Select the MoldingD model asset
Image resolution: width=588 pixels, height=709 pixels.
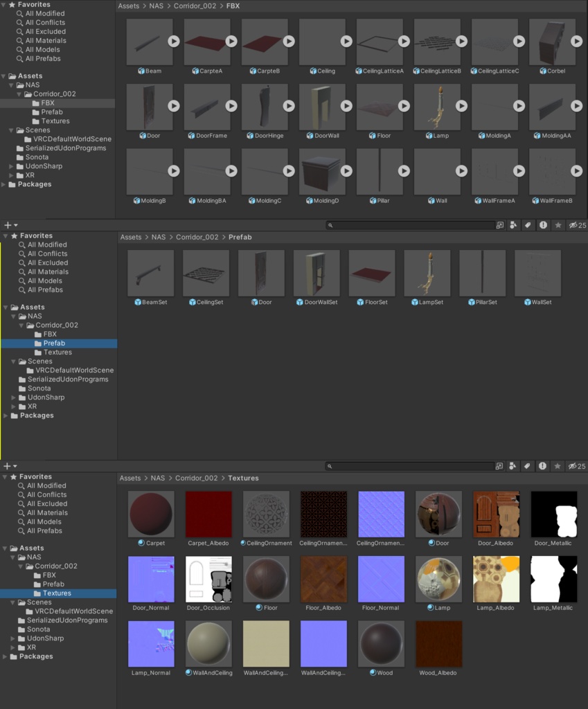click(x=321, y=172)
